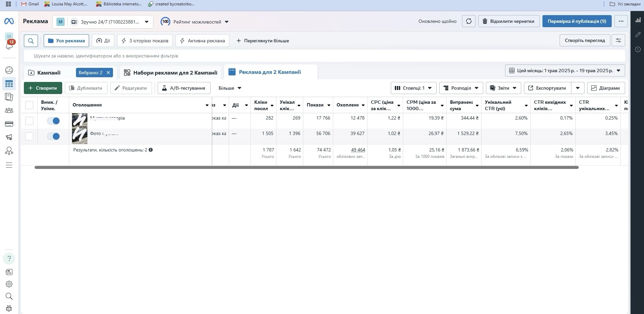Image resolution: width=644 pixels, height=314 pixels.
Task: Open the Meta logo home icon
Action: 9,21
